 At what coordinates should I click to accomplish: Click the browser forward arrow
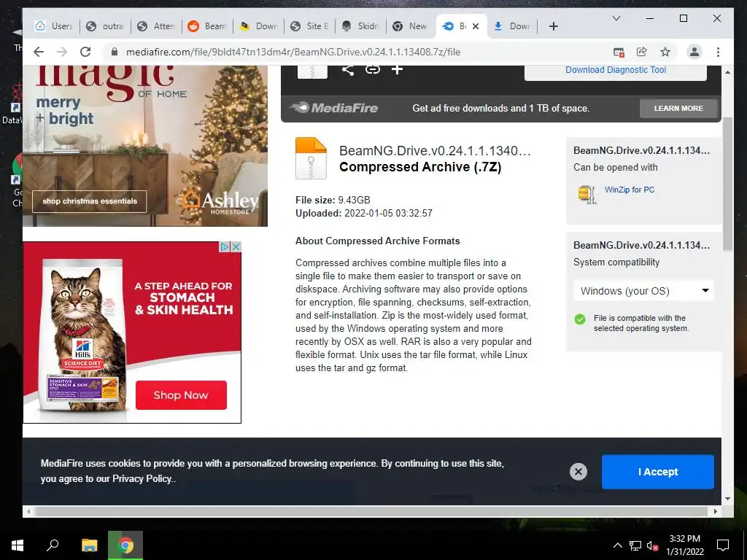coord(62,52)
